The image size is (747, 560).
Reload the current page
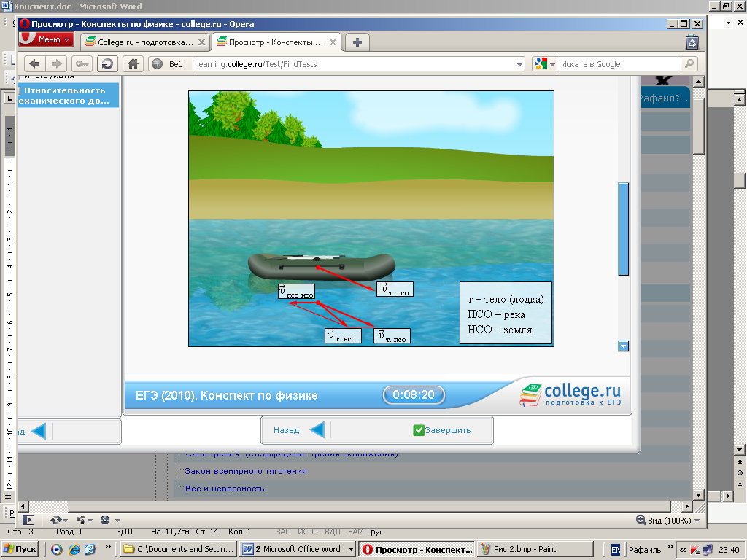point(108,64)
